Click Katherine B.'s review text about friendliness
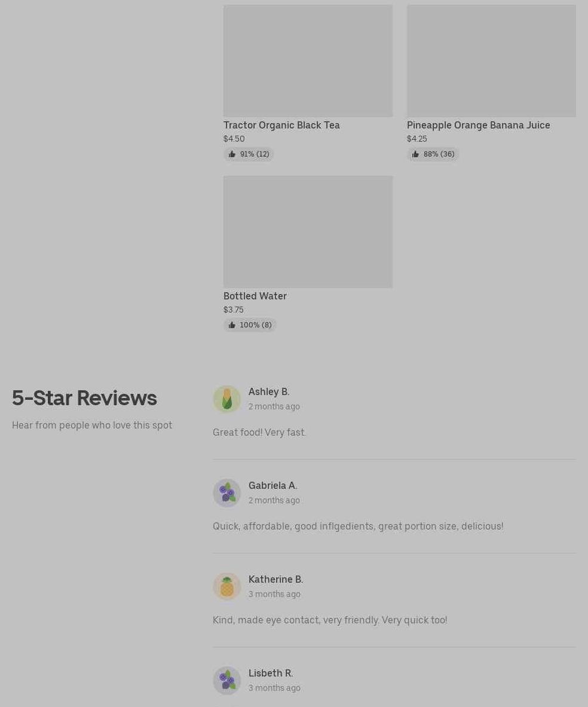The image size is (588, 707). tap(330, 620)
